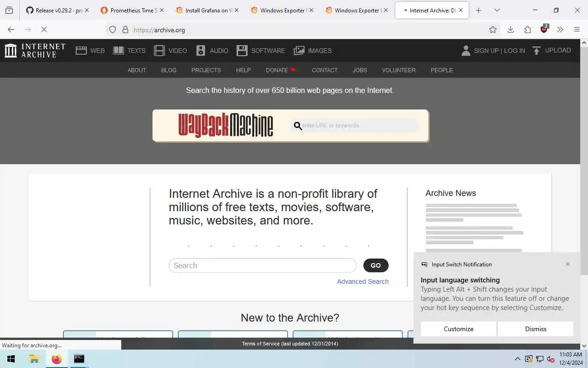
Task: Open the BLOG menu item
Action: tap(169, 70)
